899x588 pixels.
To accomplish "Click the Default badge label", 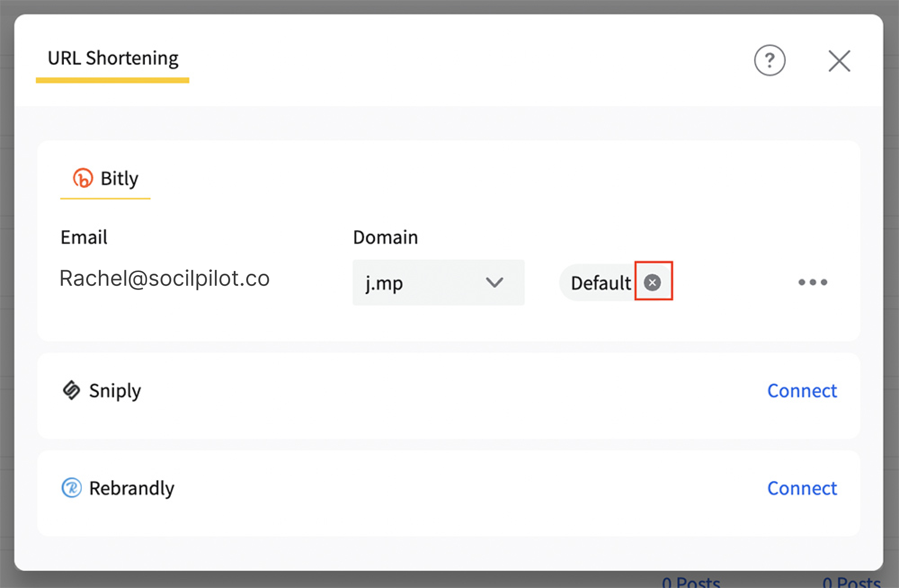I will [601, 283].
